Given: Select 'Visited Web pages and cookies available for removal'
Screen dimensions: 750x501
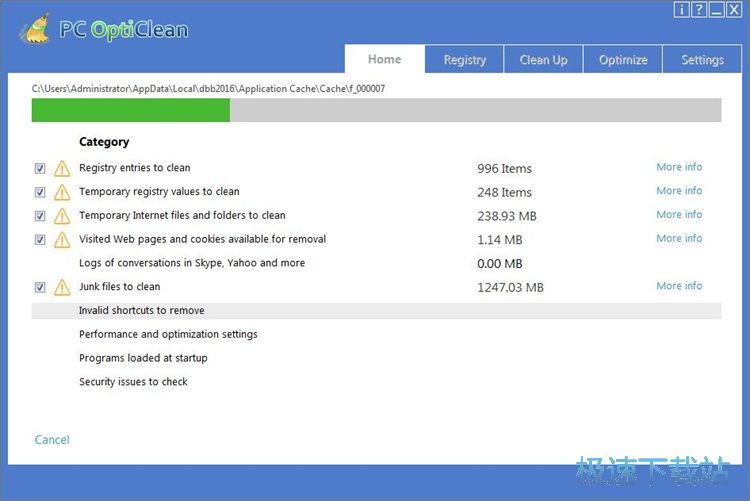Looking at the screenshot, I should [x=202, y=239].
